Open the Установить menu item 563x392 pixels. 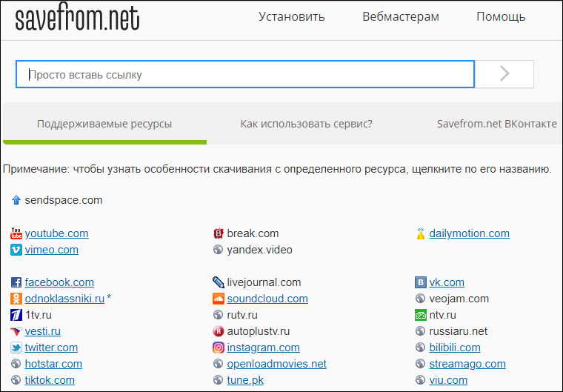pyautogui.click(x=292, y=17)
